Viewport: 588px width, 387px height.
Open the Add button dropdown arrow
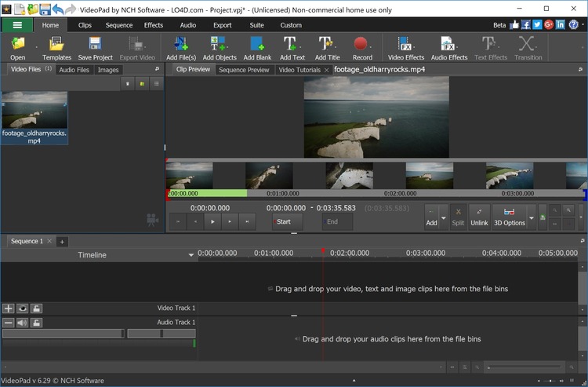tap(444, 217)
